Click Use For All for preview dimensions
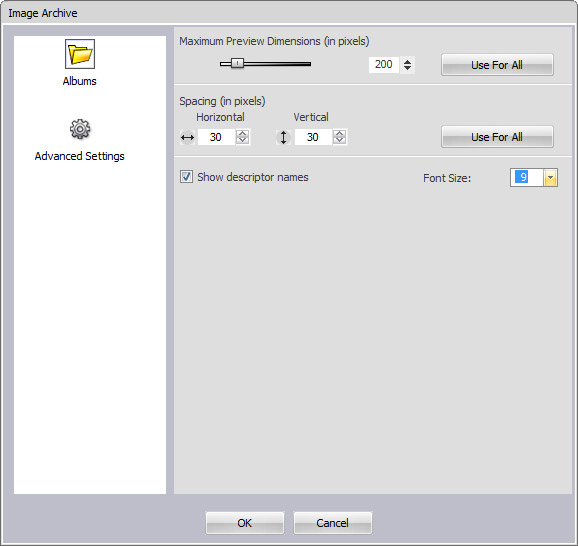The height and width of the screenshot is (546, 578). click(x=497, y=65)
